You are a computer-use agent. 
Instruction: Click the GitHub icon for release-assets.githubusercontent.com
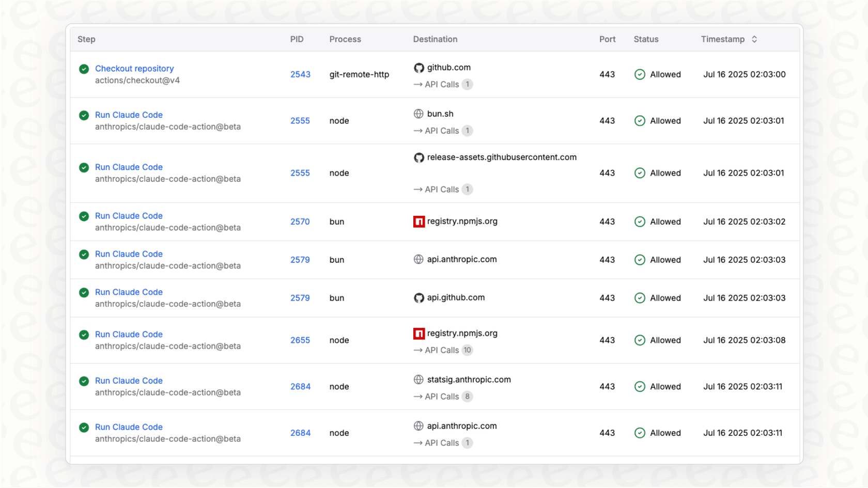419,157
